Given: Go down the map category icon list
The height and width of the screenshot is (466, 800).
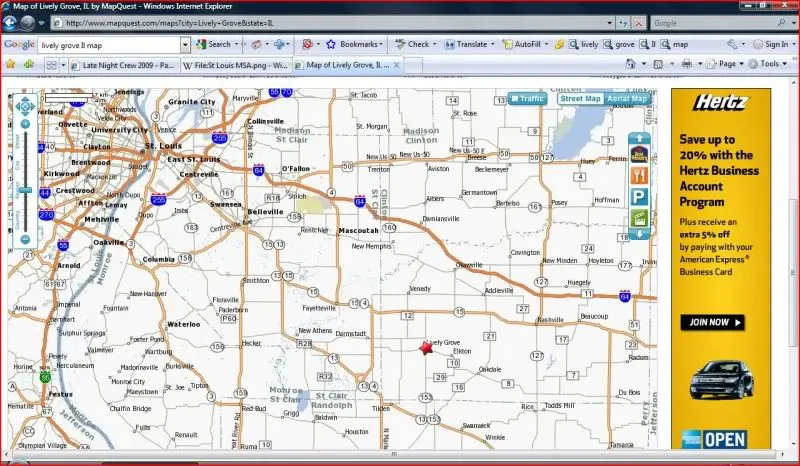Looking at the screenshot, I should pyautogui.click(x=639, y=234).
